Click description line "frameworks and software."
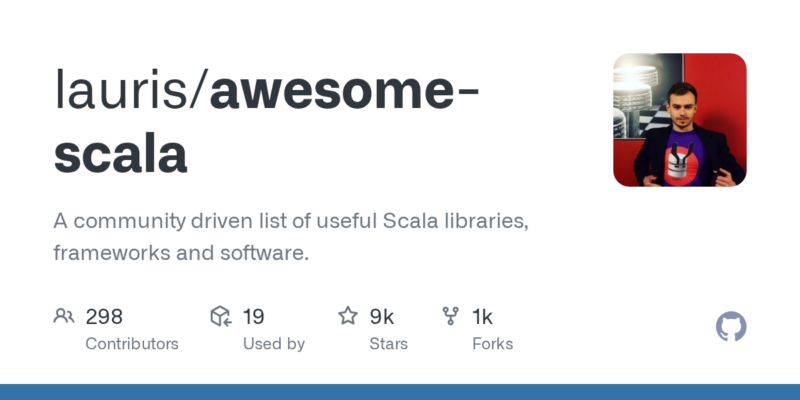Image resolution: width=800 pixels, height=400 pixels. [x=181, y=254]
